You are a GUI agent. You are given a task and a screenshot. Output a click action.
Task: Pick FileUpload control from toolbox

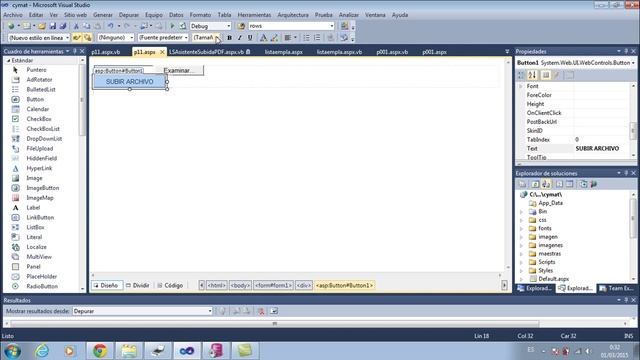(x=40, y=149)
